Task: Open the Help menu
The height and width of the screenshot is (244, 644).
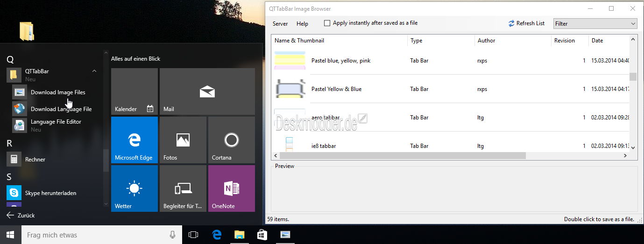Action: click(302, 23)
